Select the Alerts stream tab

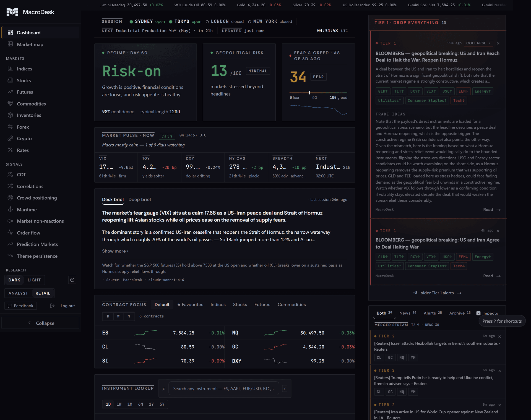433,313
